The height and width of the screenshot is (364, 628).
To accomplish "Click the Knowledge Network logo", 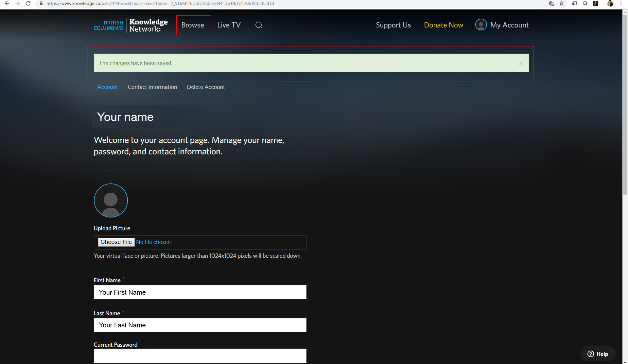I will (x=131, y=25).
